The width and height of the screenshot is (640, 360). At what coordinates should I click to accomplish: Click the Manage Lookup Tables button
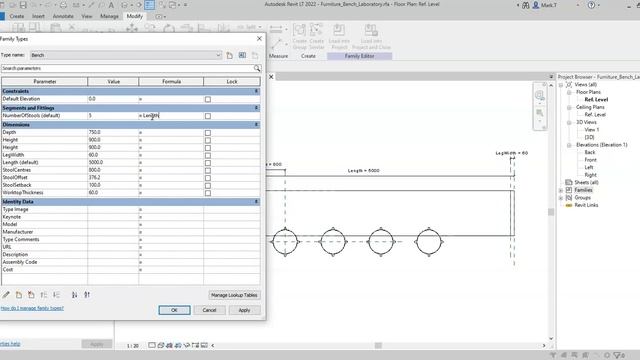click(234, 295)
